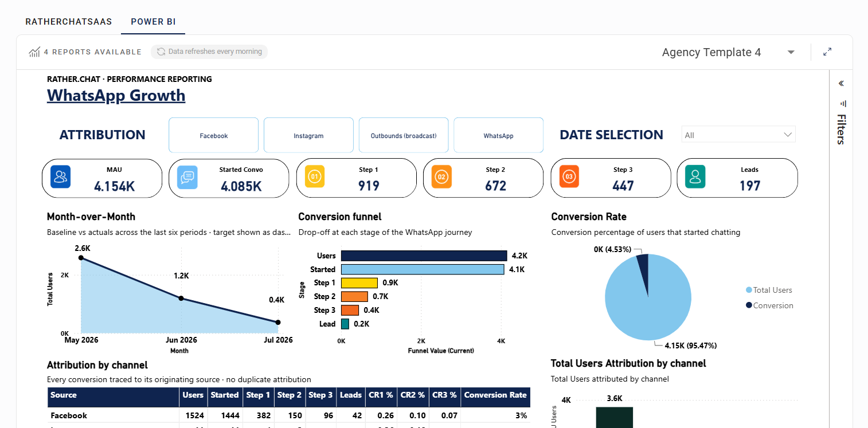Switch to the RATHERCHATSAAS tab
The width and height of the screenshot is (868, 428).
[x=68, y=22]
